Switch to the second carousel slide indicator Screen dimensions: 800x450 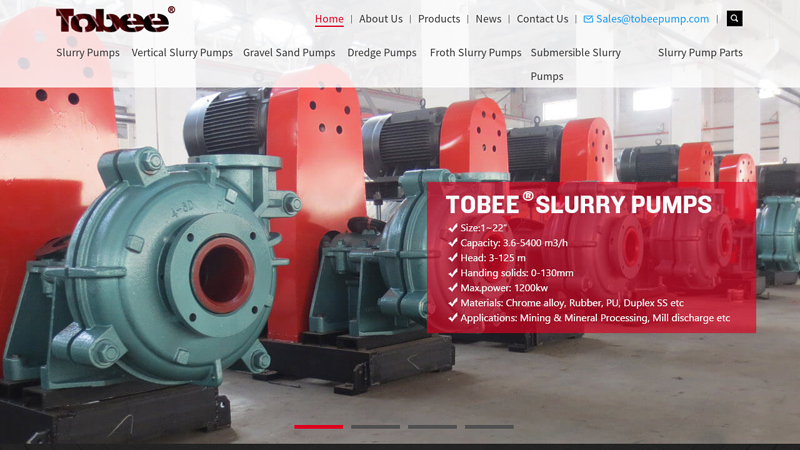click(x=376, y=427)
